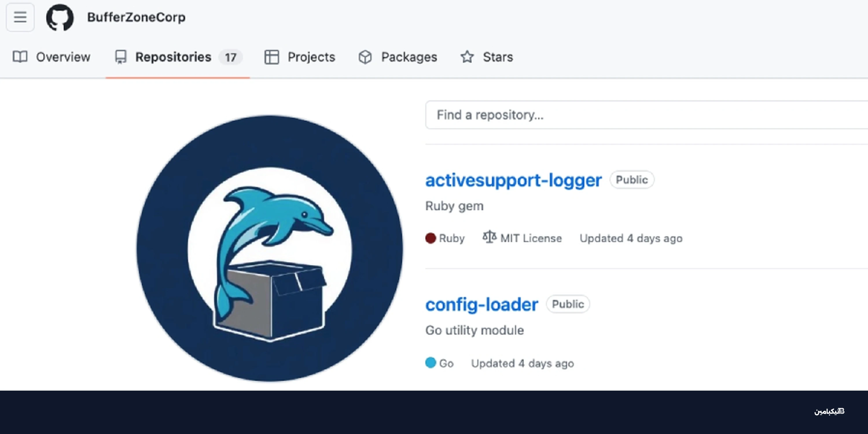Click the Go utility module description
868x434 pixels.
(x=475, y=330)
